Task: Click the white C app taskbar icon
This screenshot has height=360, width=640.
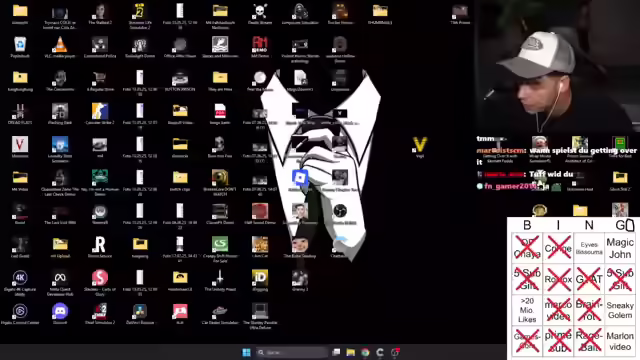Action: pos(380,352)
